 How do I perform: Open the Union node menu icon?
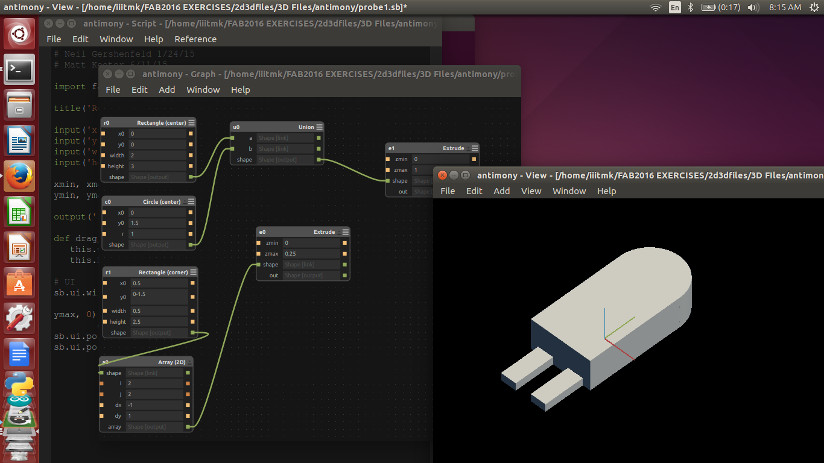pos(320,127)
